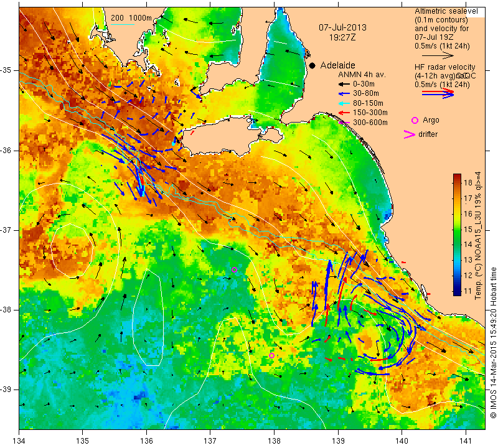
Task: Click the '200 1000m' isobath label
Action: (x=131, y=18)
